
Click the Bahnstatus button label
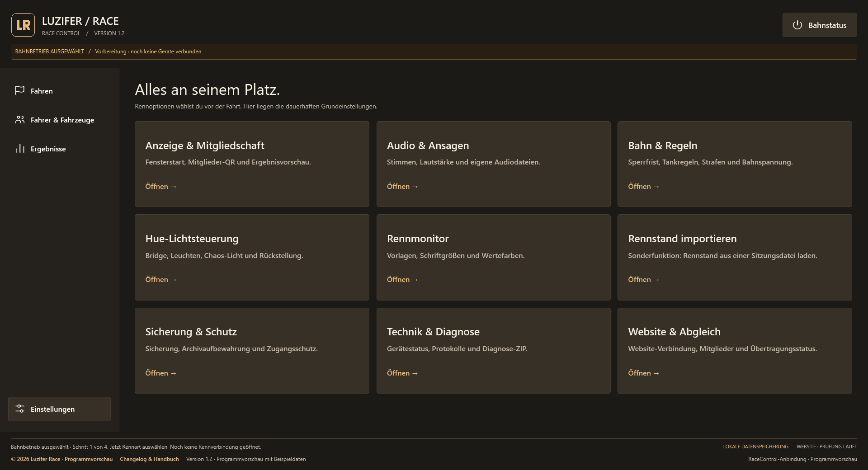pos(827,25)
